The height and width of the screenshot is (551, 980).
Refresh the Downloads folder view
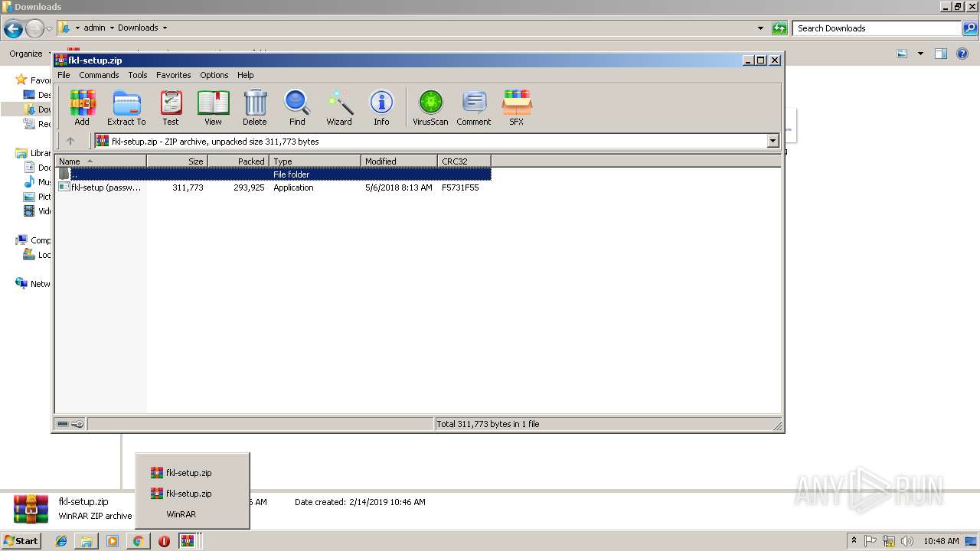[x=779, y=28]
